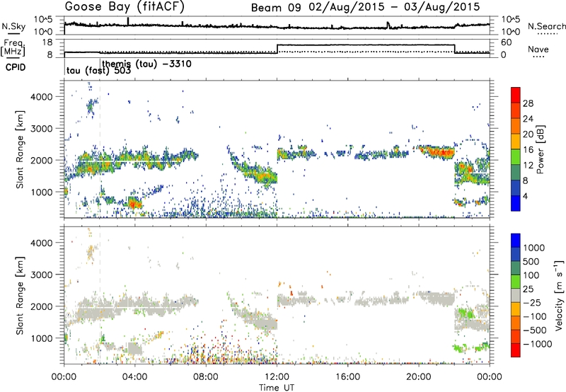
Task: Click the 28 dB label on power colorbar
Action: click(528, 103)
